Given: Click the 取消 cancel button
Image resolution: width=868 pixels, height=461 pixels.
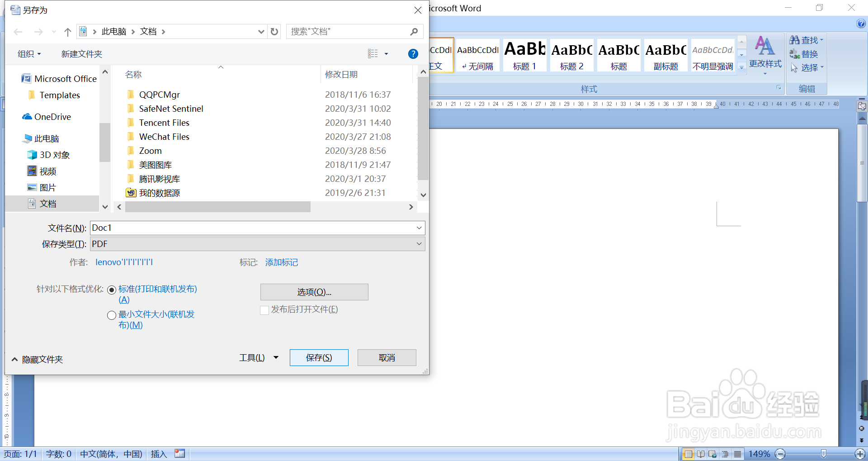Looking at the screenshot, I should [387, 357].
